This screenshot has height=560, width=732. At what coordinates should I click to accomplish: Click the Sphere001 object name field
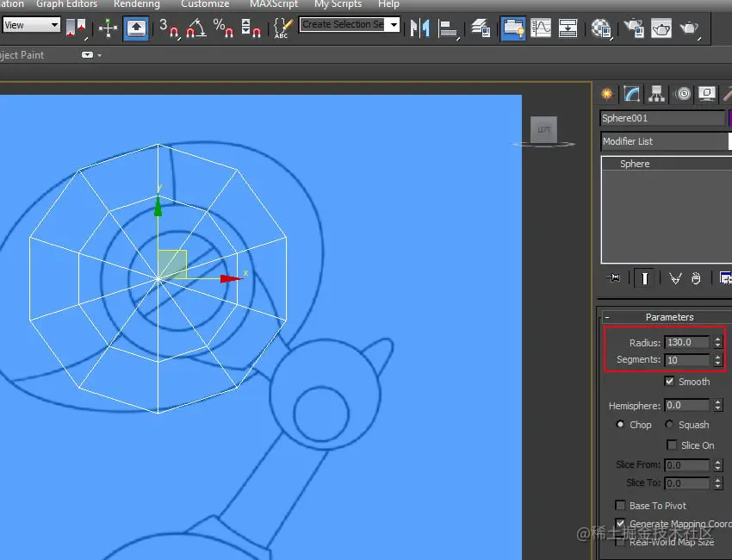662,118
